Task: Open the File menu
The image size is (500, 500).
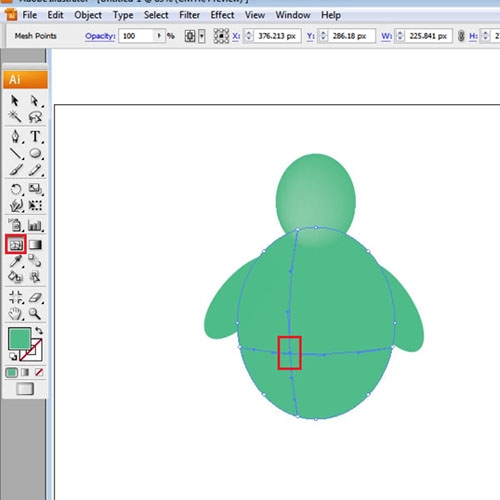Action: point(29,15)
